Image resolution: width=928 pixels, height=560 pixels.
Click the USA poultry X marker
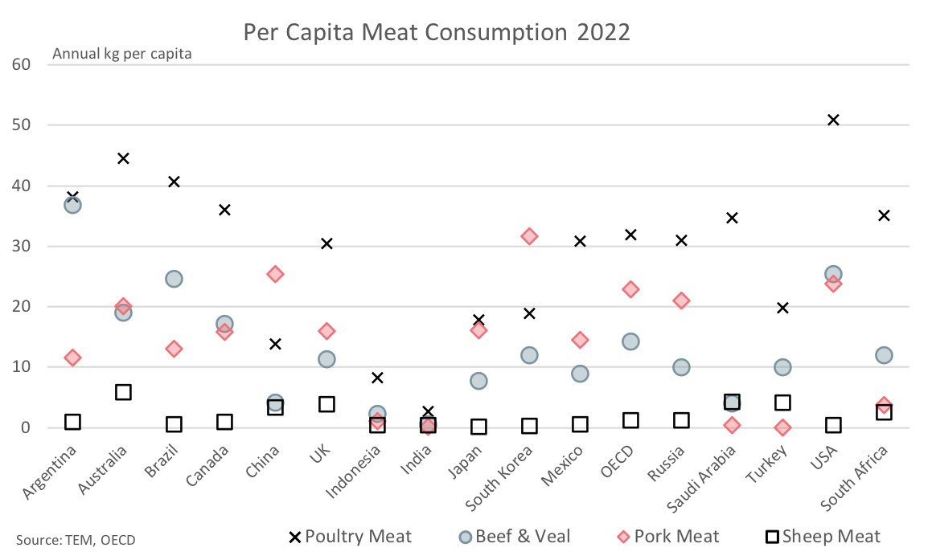(833, 120)
